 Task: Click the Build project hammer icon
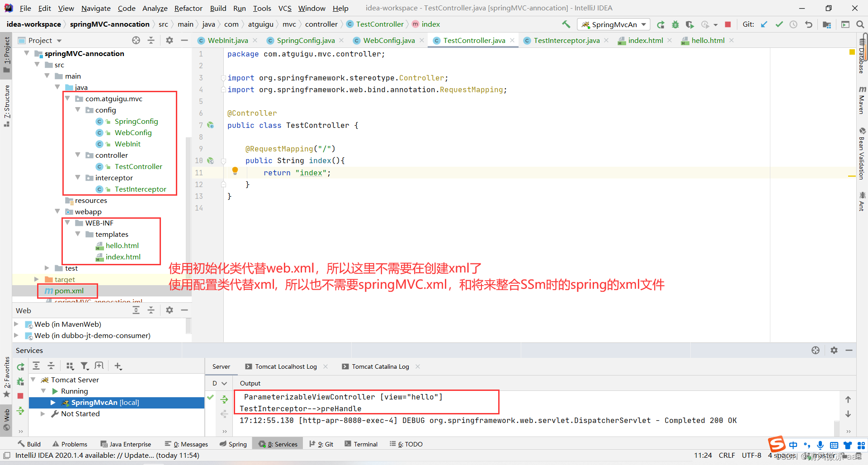566,24
